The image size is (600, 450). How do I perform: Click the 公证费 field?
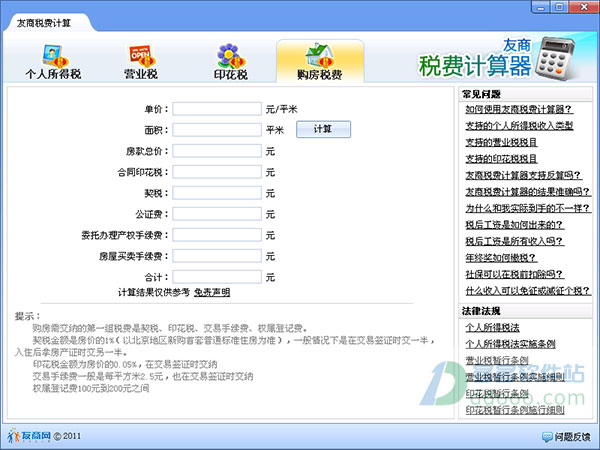point(217,214)
